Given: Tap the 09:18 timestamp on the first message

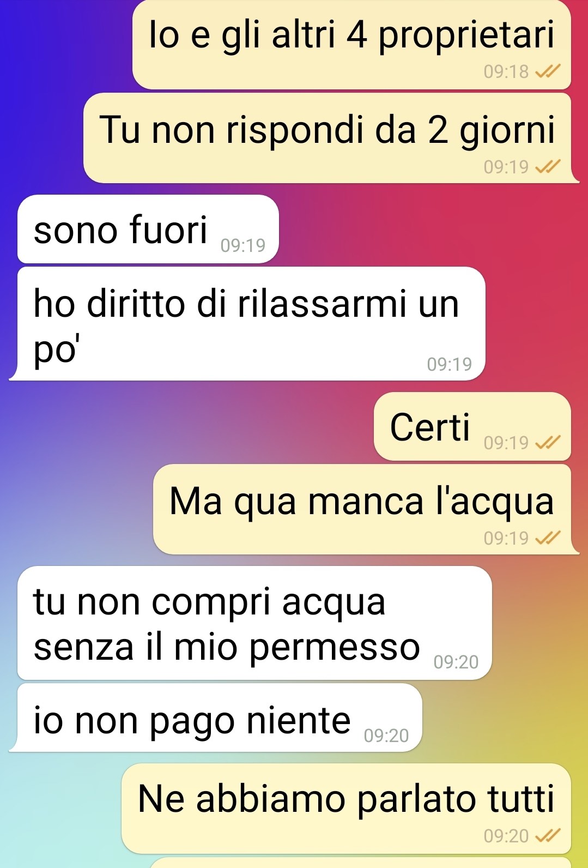Looking at the screenshot, I should [506, 71].
